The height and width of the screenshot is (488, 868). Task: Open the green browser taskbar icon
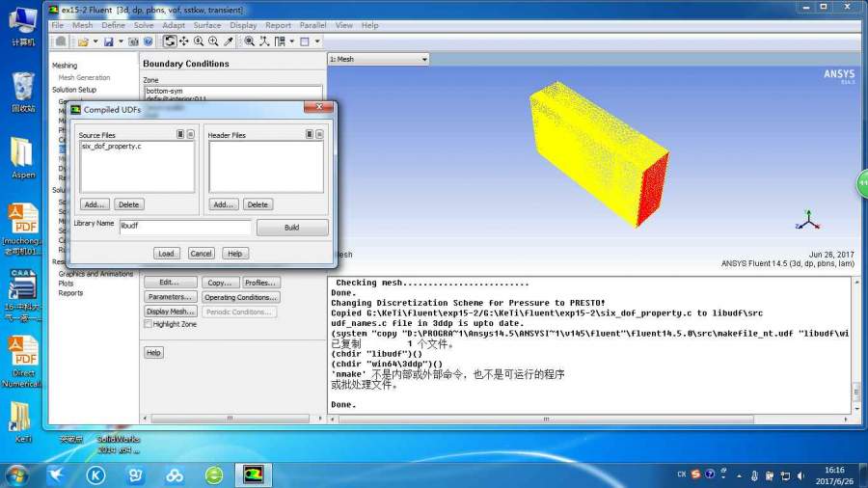214,475
